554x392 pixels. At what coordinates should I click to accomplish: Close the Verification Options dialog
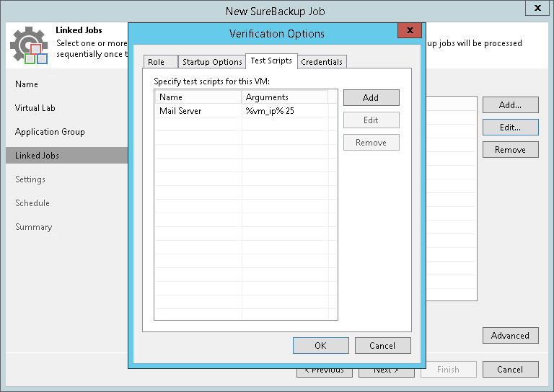click(x=410, y=30)
